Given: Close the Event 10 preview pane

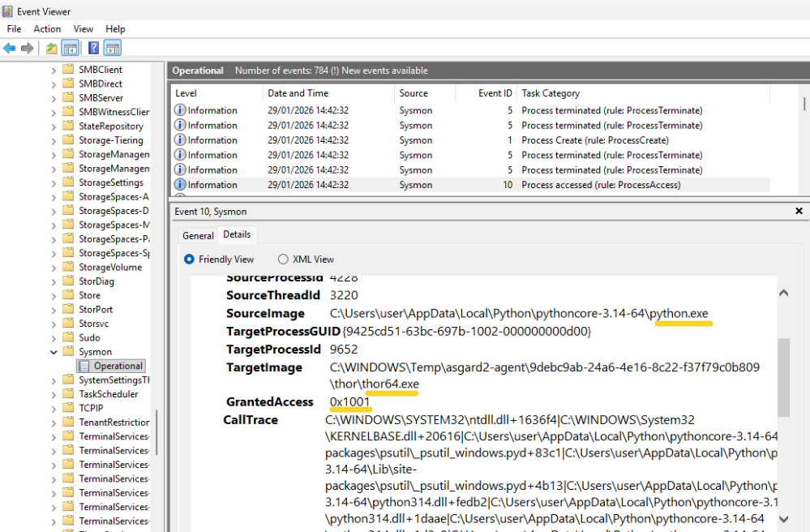Looking at the screenshot, I should click(798, 211).
